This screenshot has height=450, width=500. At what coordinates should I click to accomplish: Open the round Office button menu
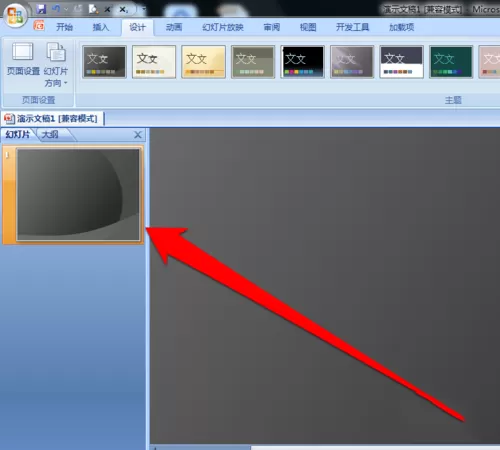tap(16, 16)
